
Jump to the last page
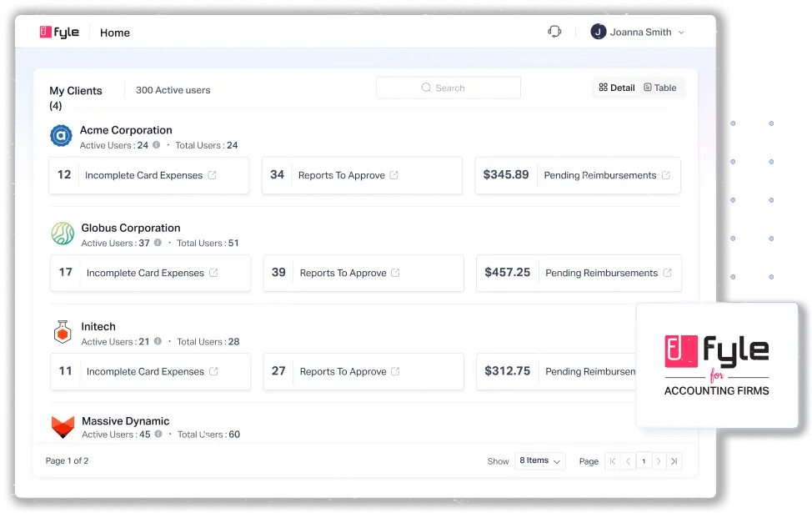pos(674,461)
